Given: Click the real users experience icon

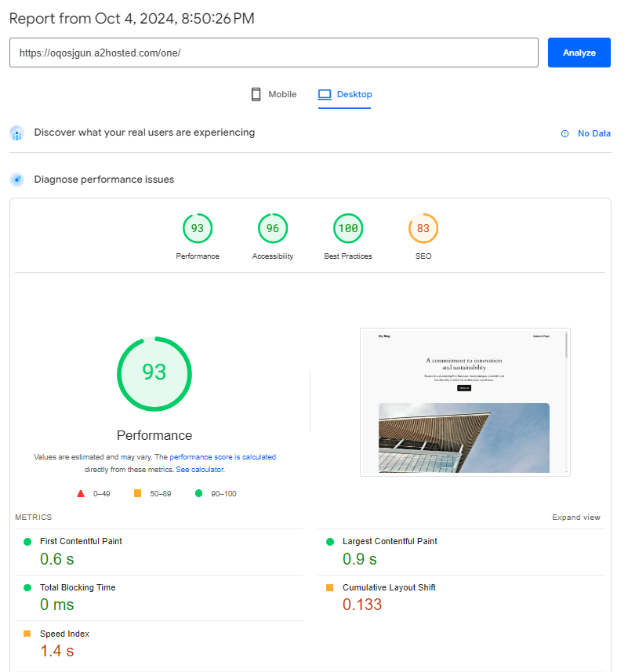Looking at the screenshot, I should (16, 133).
